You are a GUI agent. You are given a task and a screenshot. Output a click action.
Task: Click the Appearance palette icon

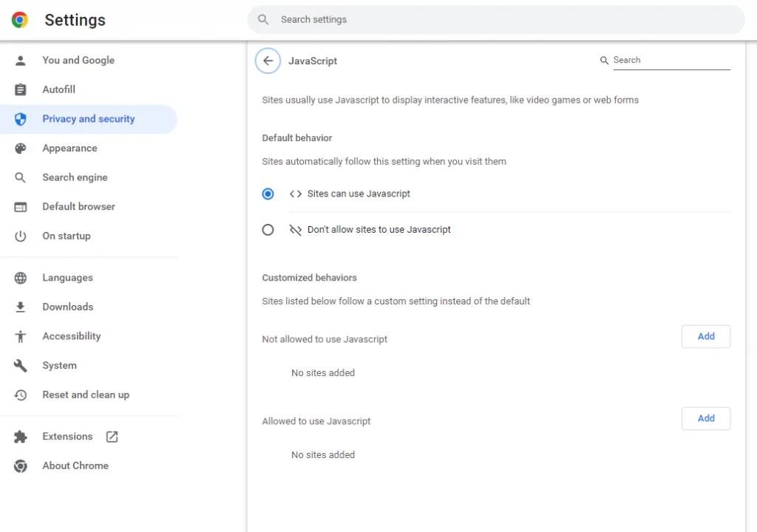coord(21,148)
